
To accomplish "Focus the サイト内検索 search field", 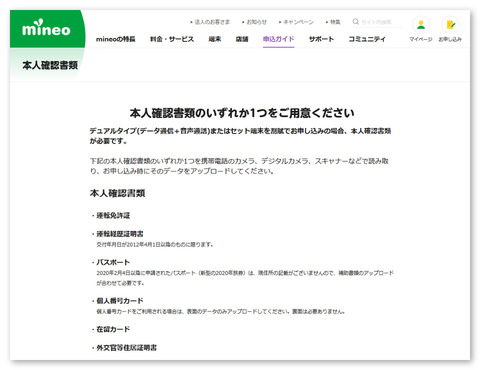I will coord(381,22).
